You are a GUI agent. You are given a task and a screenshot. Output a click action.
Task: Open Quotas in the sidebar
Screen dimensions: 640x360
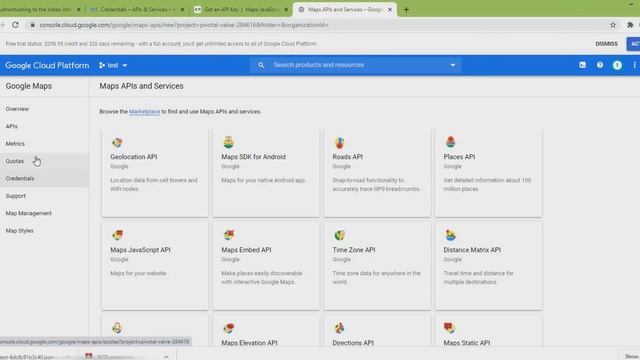15,161
